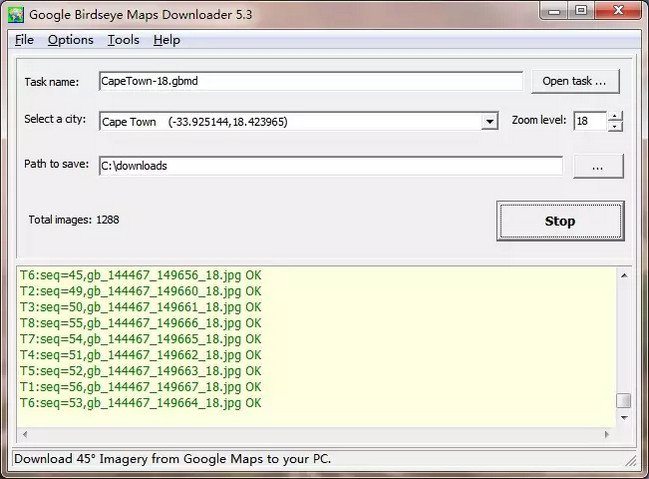Viewport: 649px width, 479px height.
Task: Open the File menu
Action: [24, 40]
